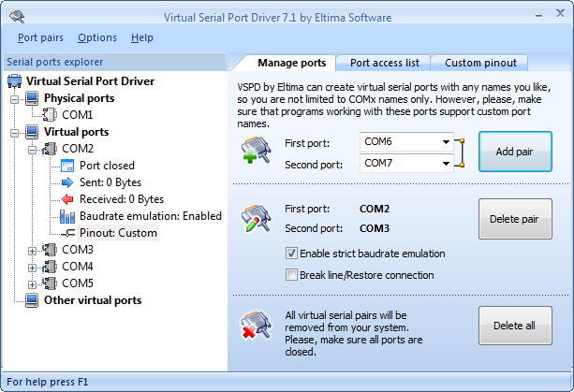The image size is (574, 392).
Task: Select the Received: 0 Bytes row
Action: tap(122, 199)
